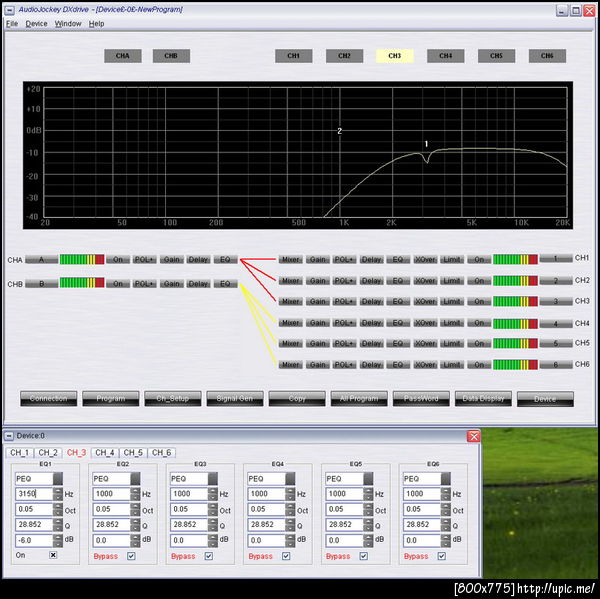Open the Window menu

click(x=68, y=24)
